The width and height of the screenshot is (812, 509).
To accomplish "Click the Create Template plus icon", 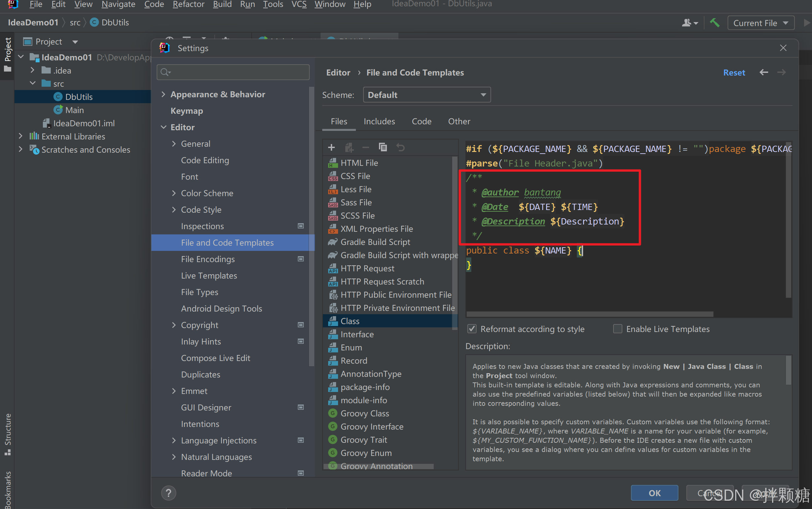I will coord(331,147).
